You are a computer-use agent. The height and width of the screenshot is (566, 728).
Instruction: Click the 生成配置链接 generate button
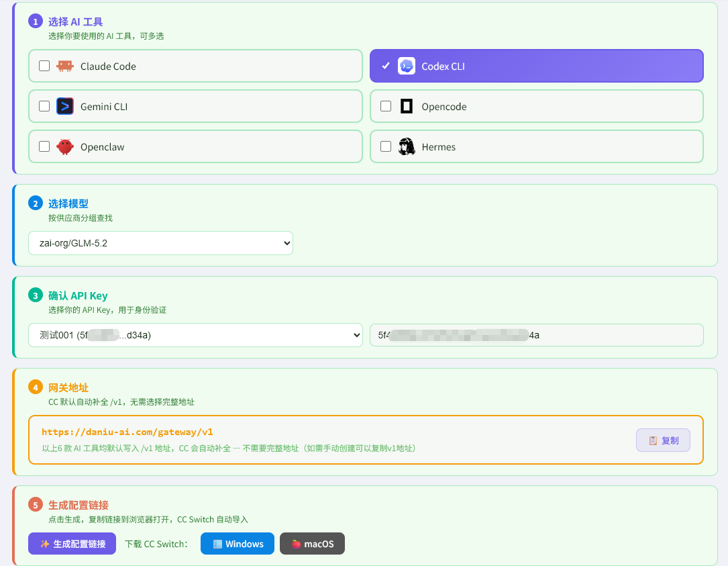tap(72, 544)
